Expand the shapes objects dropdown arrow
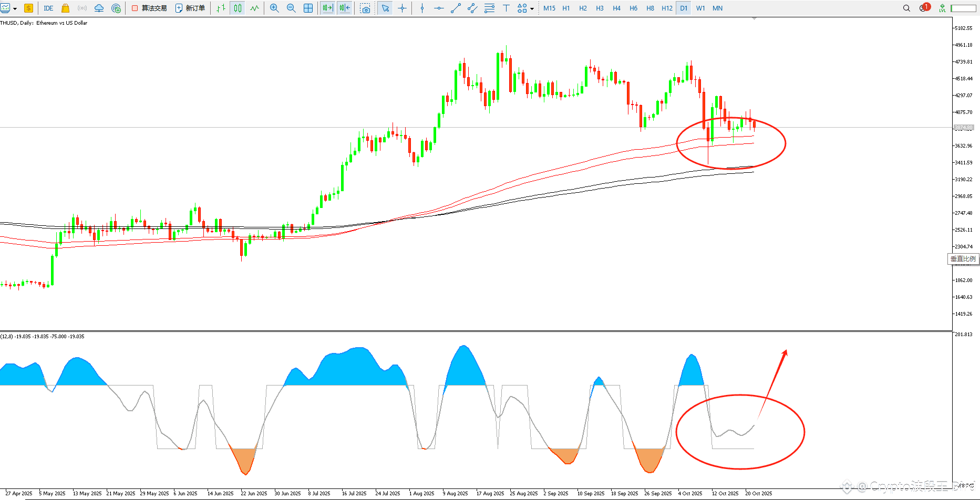 (x=532, y=8)
